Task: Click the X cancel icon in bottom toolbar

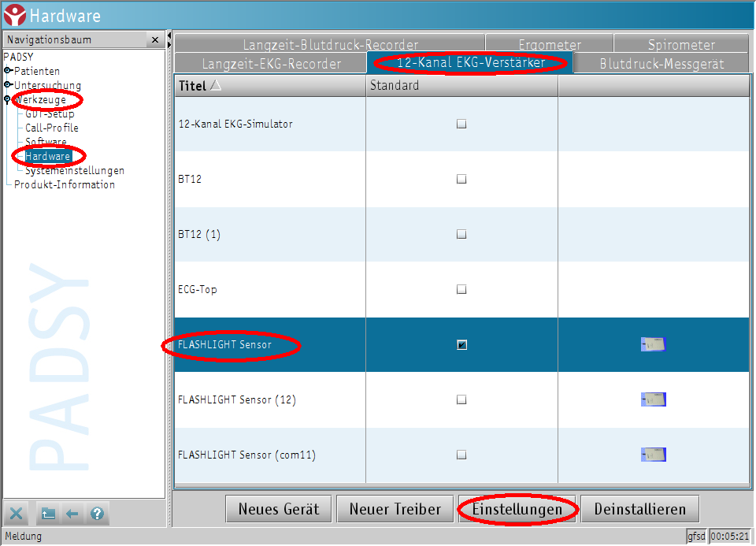Action: [x=17, y=514]
